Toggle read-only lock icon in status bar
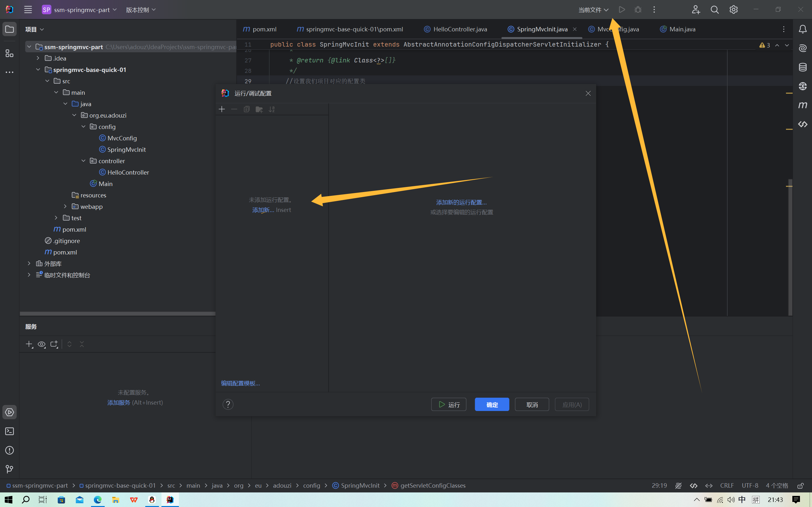 click(800, 485)
